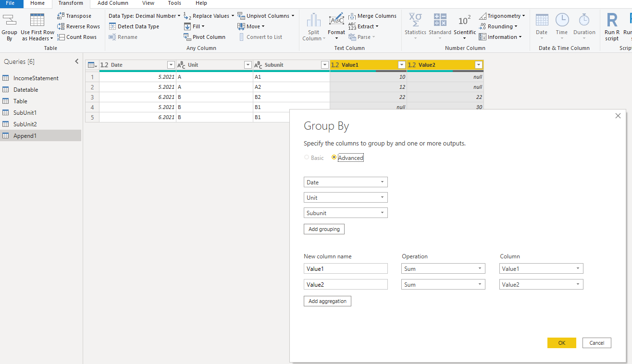Viewport: 632px width, 364px height.
Task: Select Reverse Rows in the ribbon
Action: (x=78, y=26)
